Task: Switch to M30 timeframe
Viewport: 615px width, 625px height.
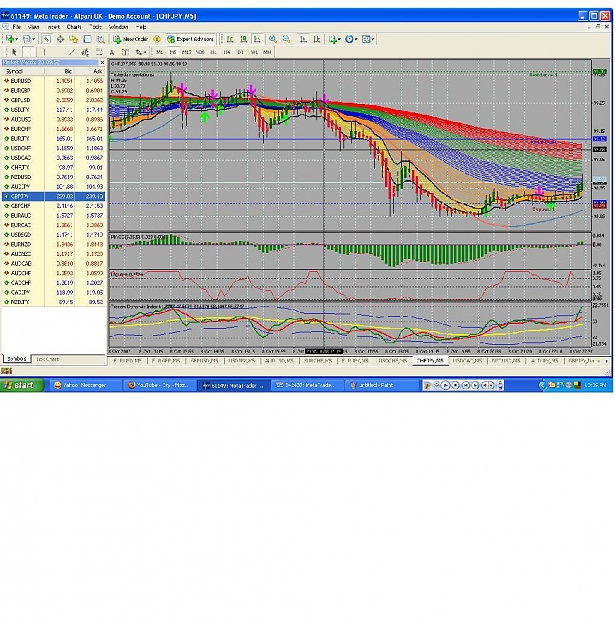Action: click(x=200, y=52)
